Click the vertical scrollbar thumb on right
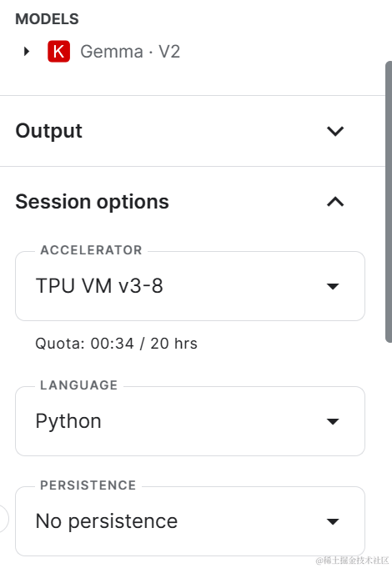Image resolution: width=392 pixels, height=568 pixels. [389, 201]
